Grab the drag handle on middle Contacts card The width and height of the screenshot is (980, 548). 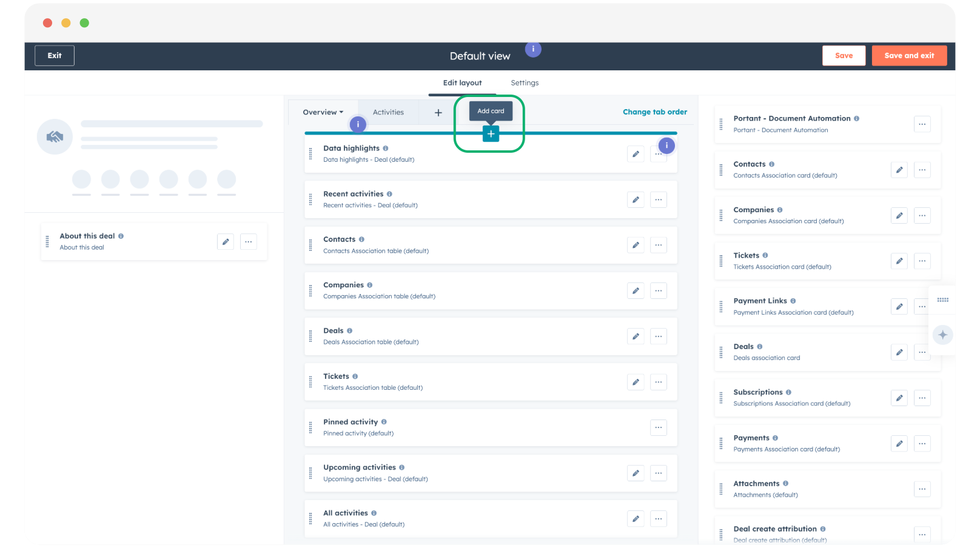[x=310, y=246]
